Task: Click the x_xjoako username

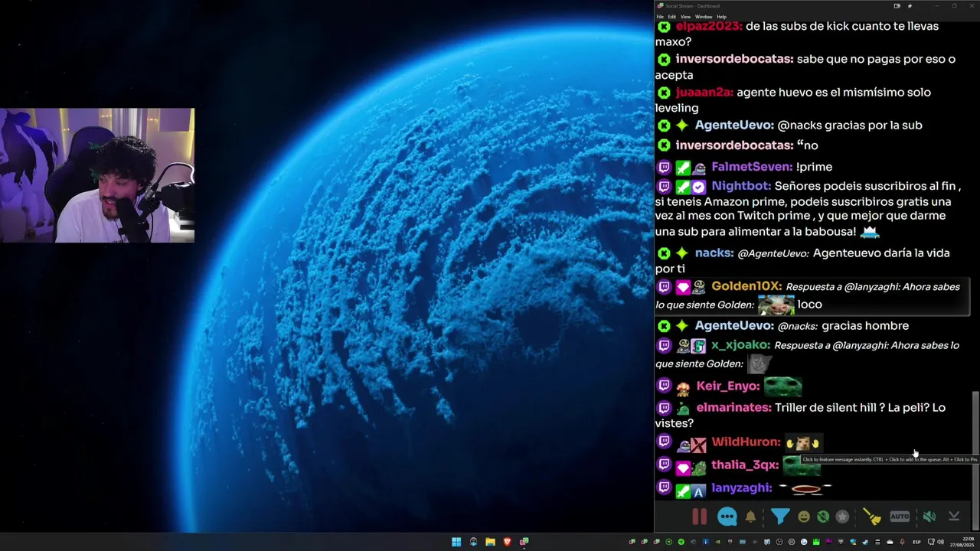Action: 740,345
